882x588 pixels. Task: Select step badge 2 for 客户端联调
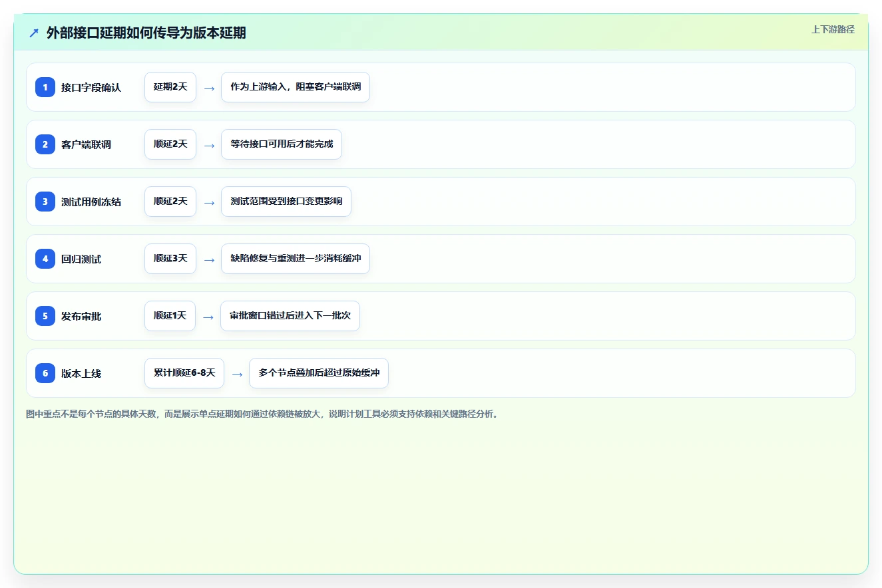(45, 144)
